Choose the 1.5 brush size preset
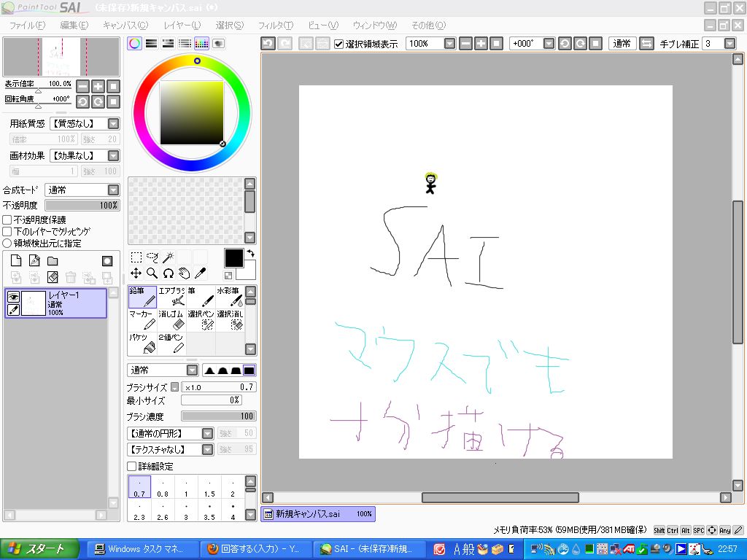Image resolution: width=747 pixels, height=560 pixels. pos(209,487)
